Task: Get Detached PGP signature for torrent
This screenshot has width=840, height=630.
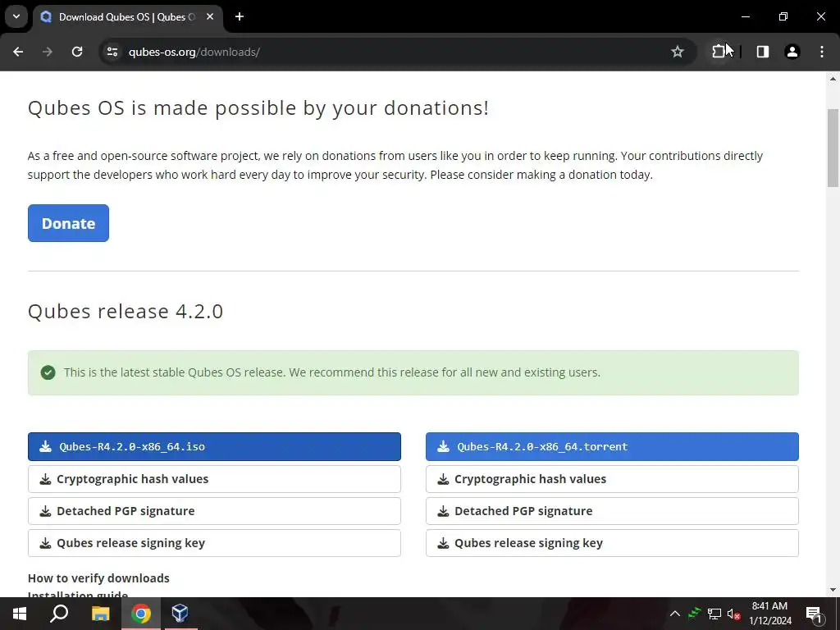Action: [612, 511]
